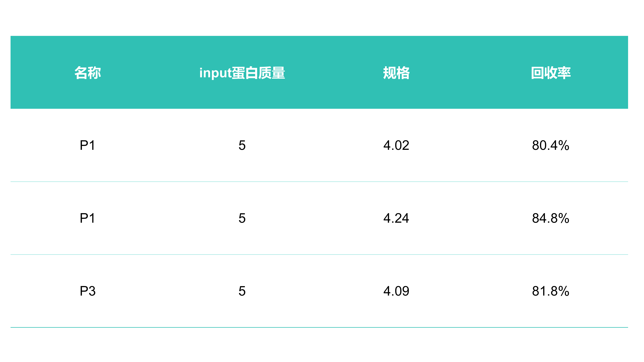Select the 回收率 column header

point(551,73)
